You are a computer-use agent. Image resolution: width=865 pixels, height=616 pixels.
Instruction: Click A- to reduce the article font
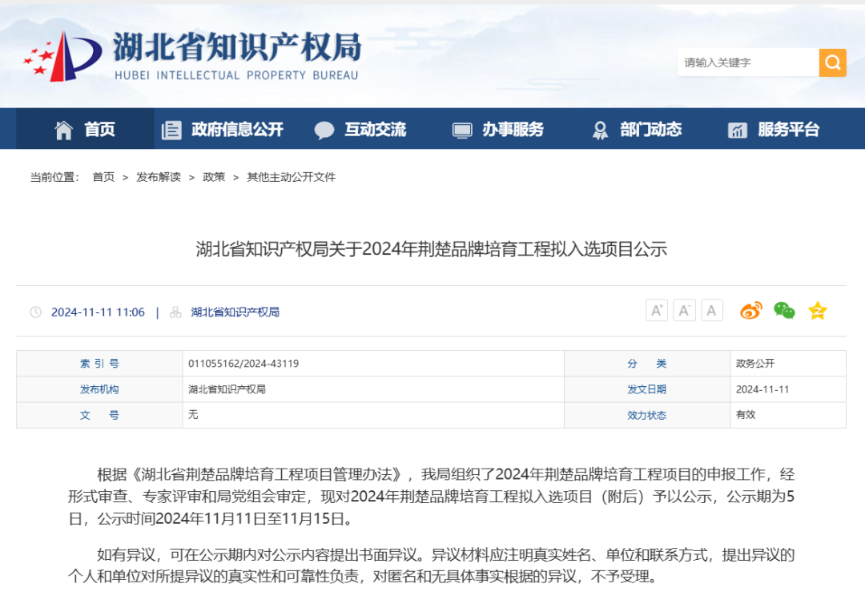tap(685, 310)
